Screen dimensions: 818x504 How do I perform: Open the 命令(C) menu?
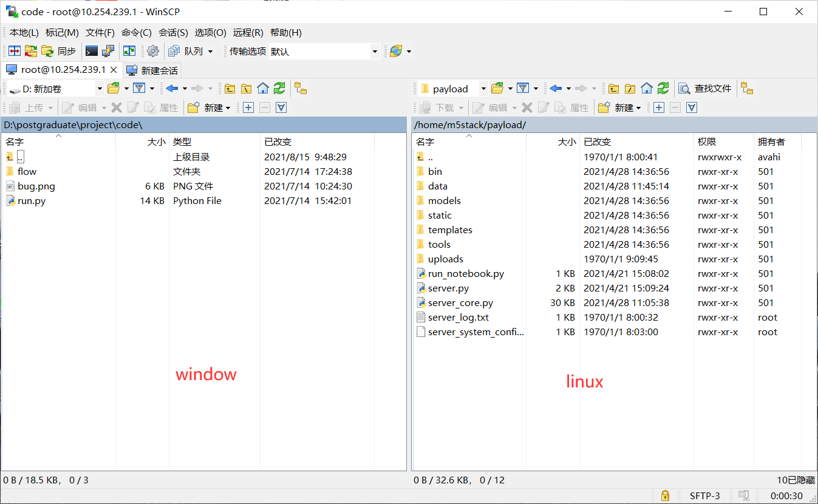tap(137, 33)
